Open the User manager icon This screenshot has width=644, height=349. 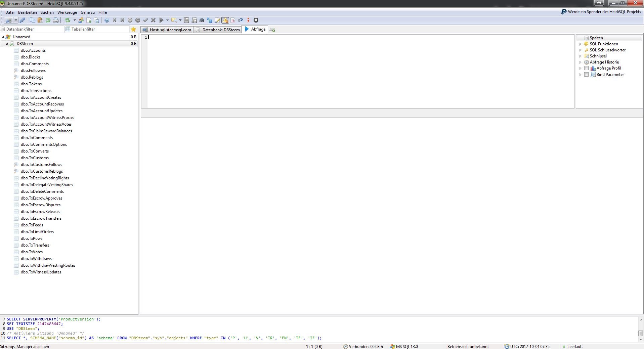81,20
